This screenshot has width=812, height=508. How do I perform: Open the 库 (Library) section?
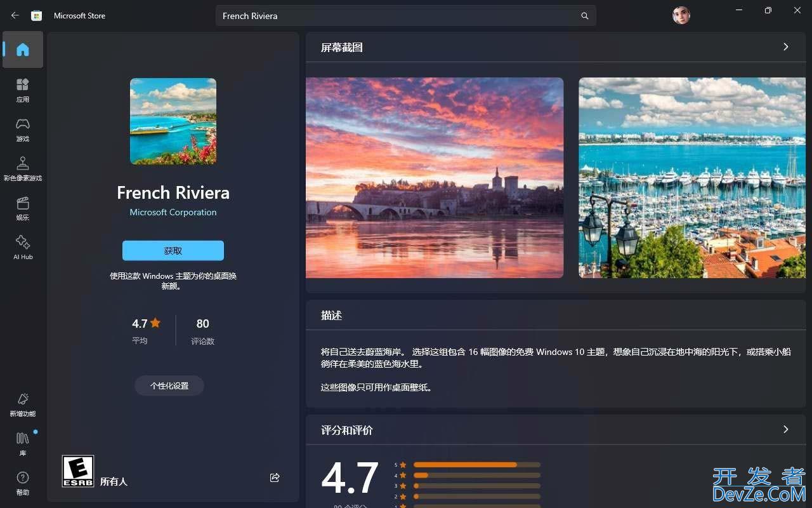click(x=23, y=444)
